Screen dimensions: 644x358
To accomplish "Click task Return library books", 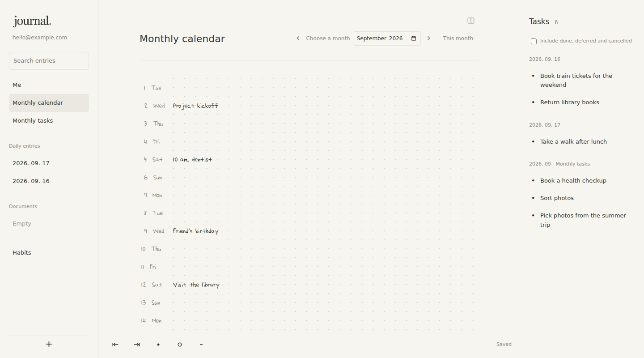I will pos(570,102).
